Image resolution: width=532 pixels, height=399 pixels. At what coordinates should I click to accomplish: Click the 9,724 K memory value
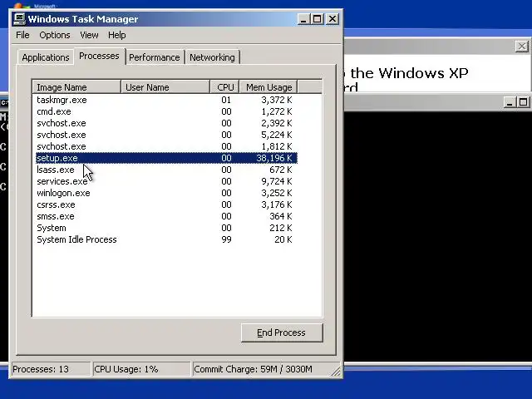point(277,181)
